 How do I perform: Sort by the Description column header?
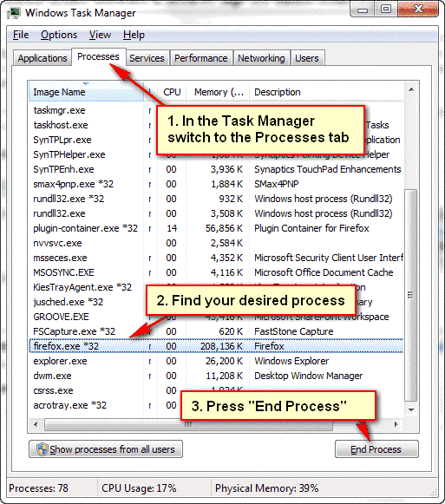pos(326,92)
